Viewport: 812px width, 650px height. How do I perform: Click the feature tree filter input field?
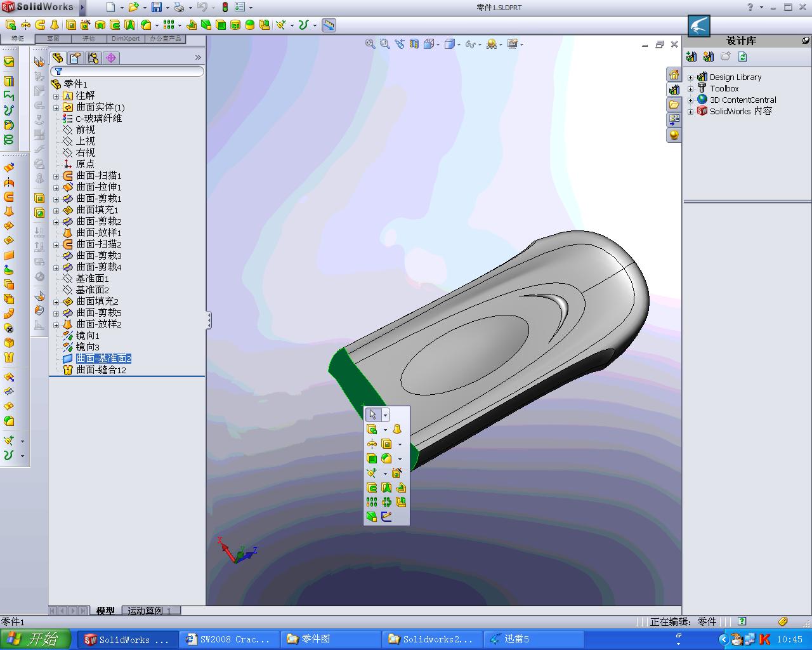(x=128, y=72)
